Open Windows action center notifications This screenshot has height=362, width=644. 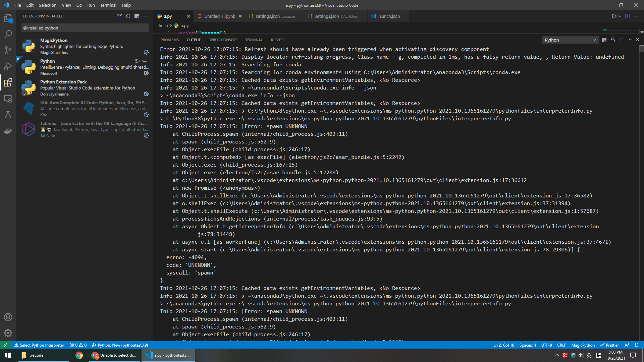[633, 355]
